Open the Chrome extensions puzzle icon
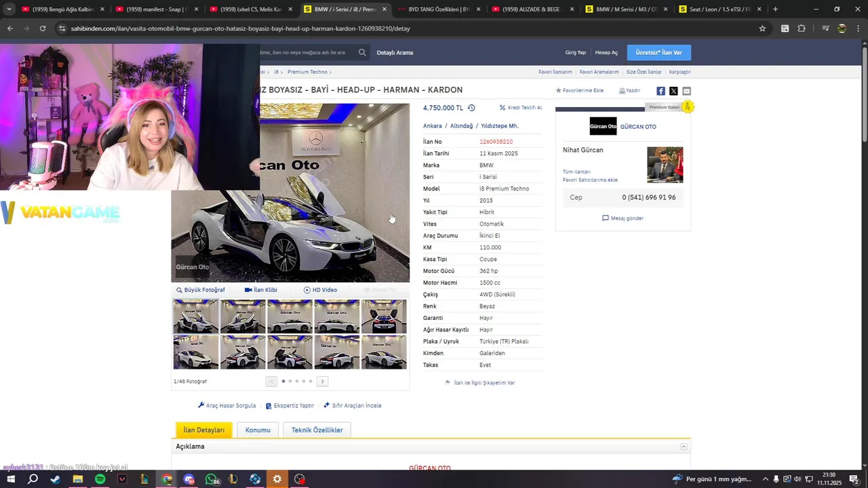Screen dimensions: 868x488 802,28
